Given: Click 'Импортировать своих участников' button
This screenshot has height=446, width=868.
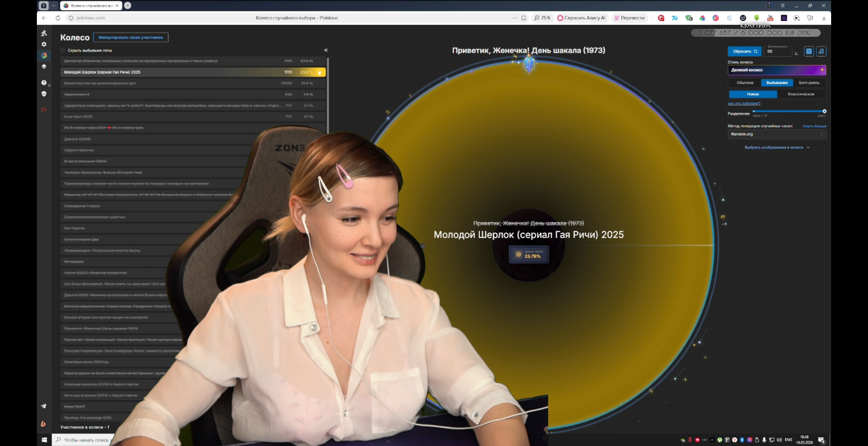Looking at the screenshot, I should (x=130, y=37).
